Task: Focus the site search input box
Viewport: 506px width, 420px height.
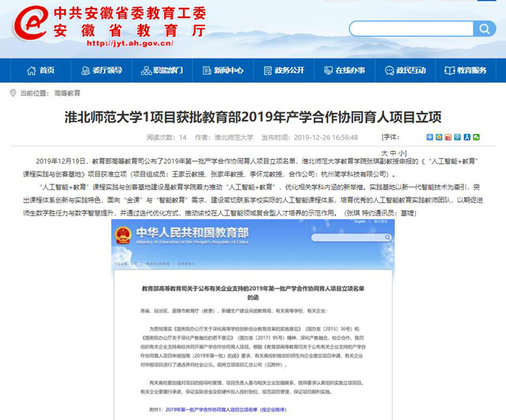Action: 411,29
